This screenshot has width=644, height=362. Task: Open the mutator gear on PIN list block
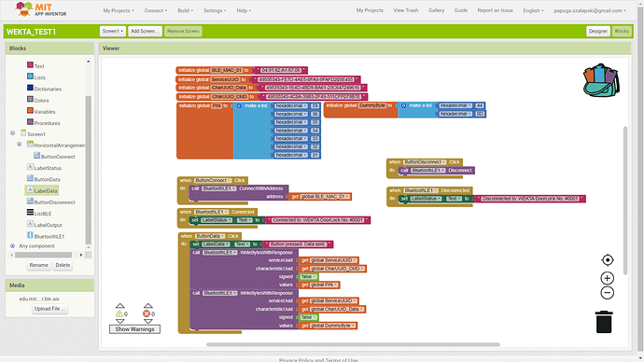pyautogui.click(x=239, y=105)
